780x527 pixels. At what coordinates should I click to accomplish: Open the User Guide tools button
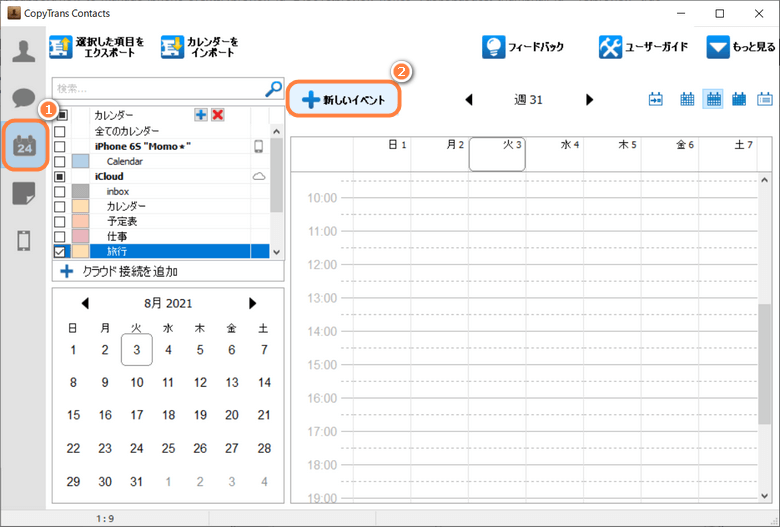[x=643, y=47]
